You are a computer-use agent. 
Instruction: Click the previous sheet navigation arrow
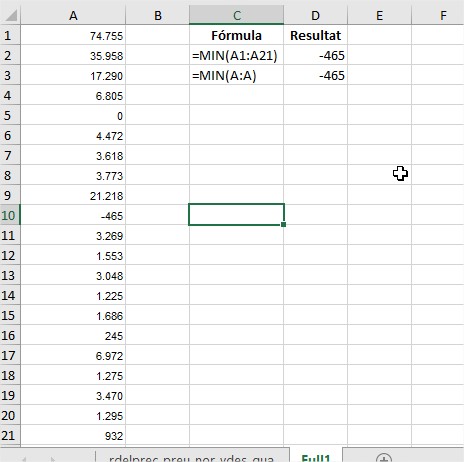click(23, 459)
